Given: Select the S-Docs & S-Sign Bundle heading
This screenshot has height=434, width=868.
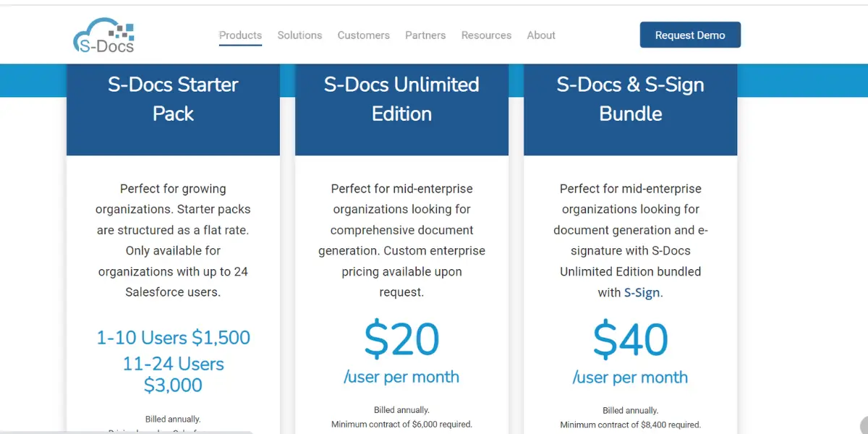Looking at the screenshot, I should pos(630,99).
